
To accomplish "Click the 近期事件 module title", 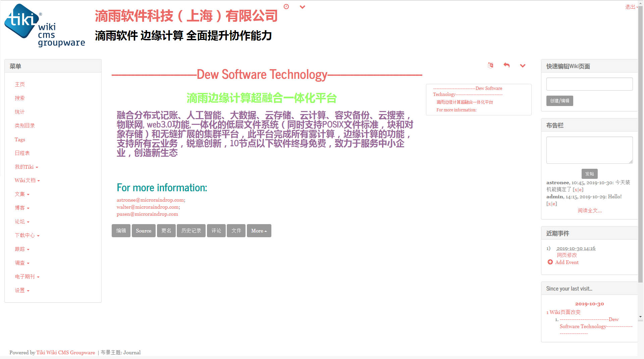I will click(557, 233).
